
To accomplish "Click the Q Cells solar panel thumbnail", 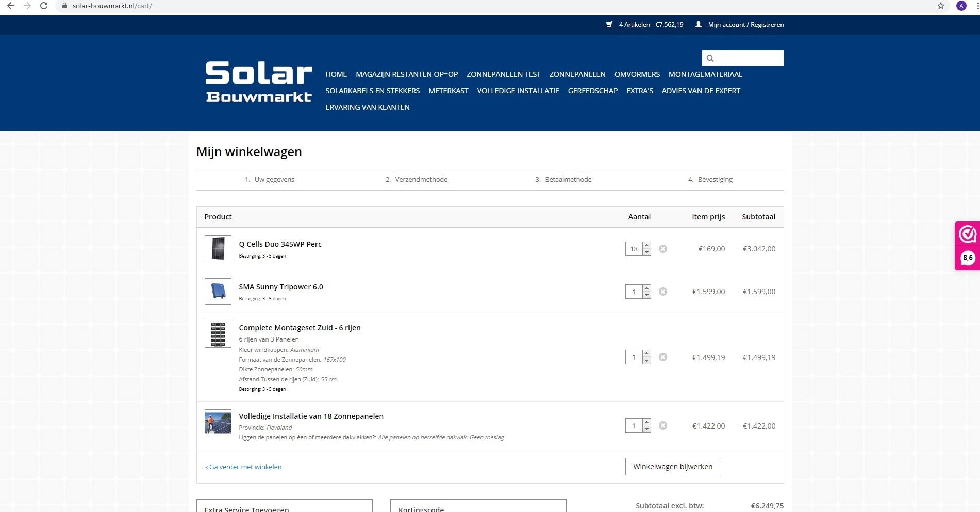I will click(218, 249).
